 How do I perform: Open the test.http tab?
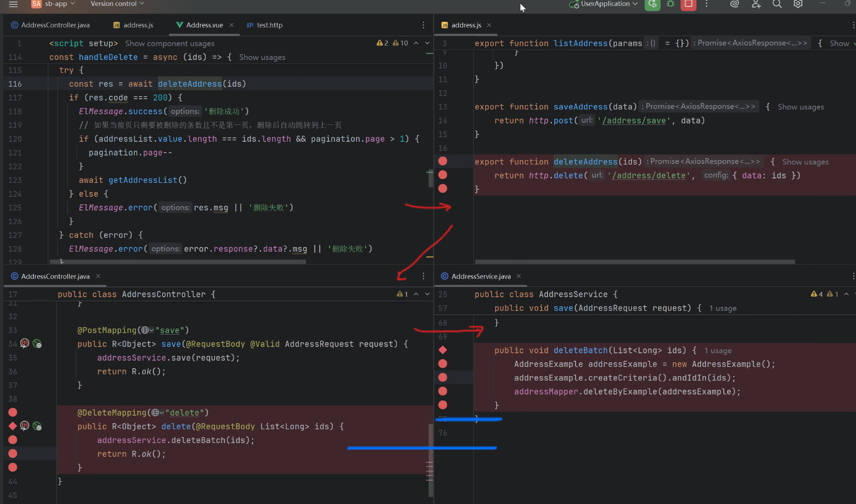tap(265, 25)
